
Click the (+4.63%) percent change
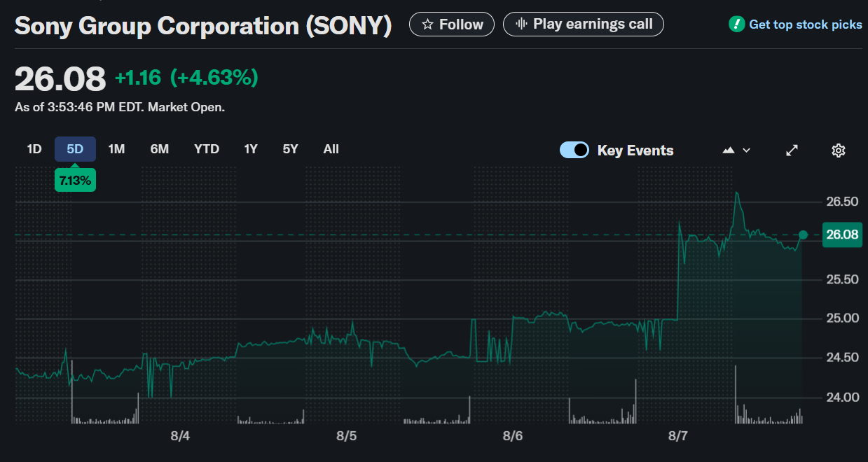[214, 78]
